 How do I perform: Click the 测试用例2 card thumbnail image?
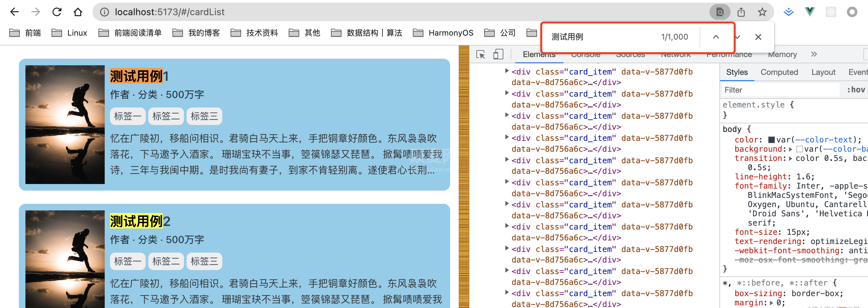point(65,259)
